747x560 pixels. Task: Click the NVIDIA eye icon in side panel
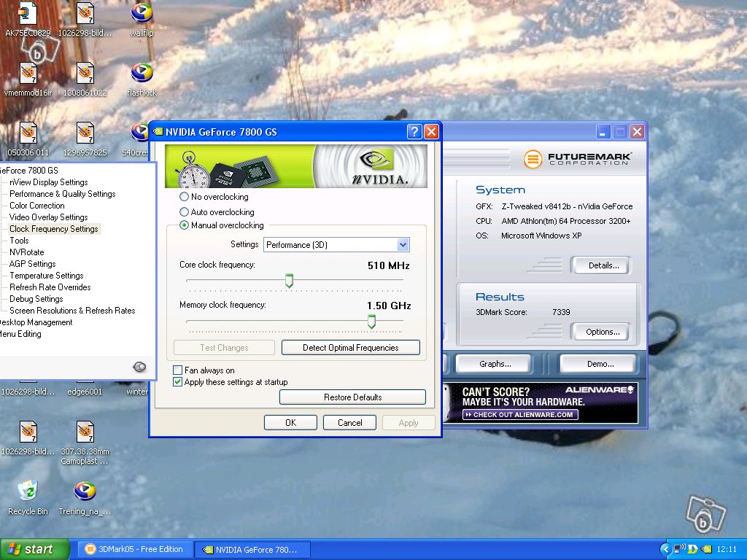140,367
